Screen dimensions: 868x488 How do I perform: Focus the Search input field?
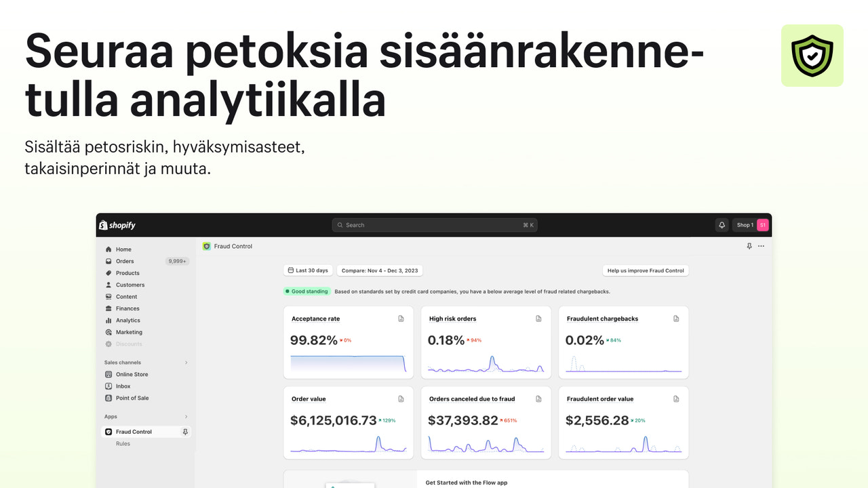(x=435, y=225)
